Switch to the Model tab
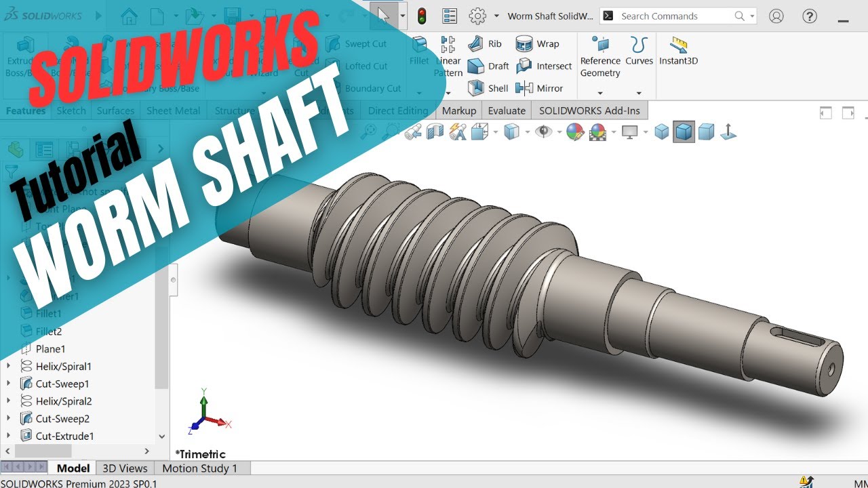 [73, 468]
